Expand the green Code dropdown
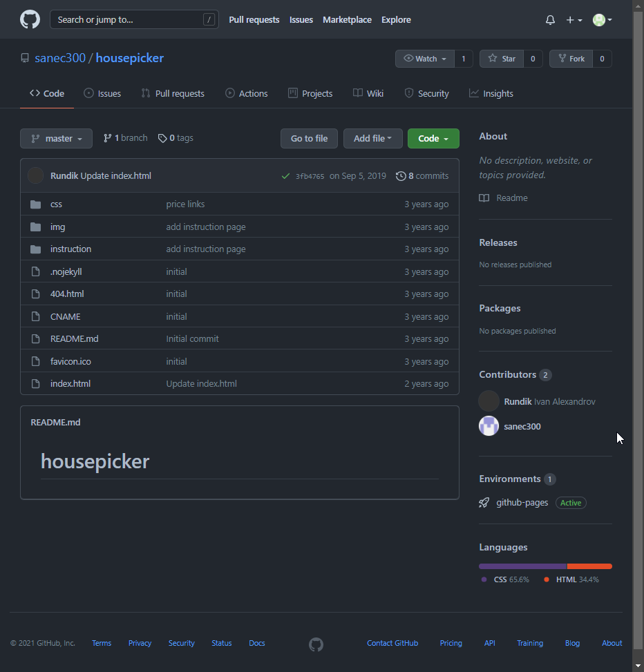This screenshot has width=644, height=672. pyautogui.click(x=433, y=138)
